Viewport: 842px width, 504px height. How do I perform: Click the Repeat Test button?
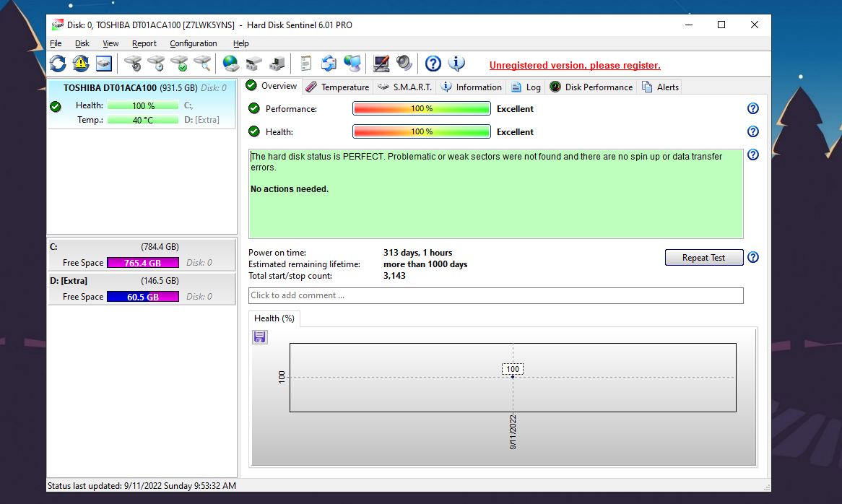[x=703, y=258]
